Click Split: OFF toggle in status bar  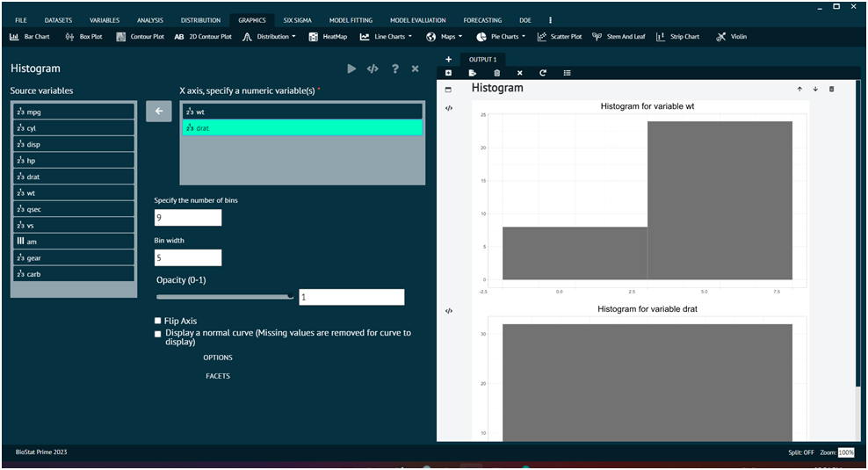801,452
